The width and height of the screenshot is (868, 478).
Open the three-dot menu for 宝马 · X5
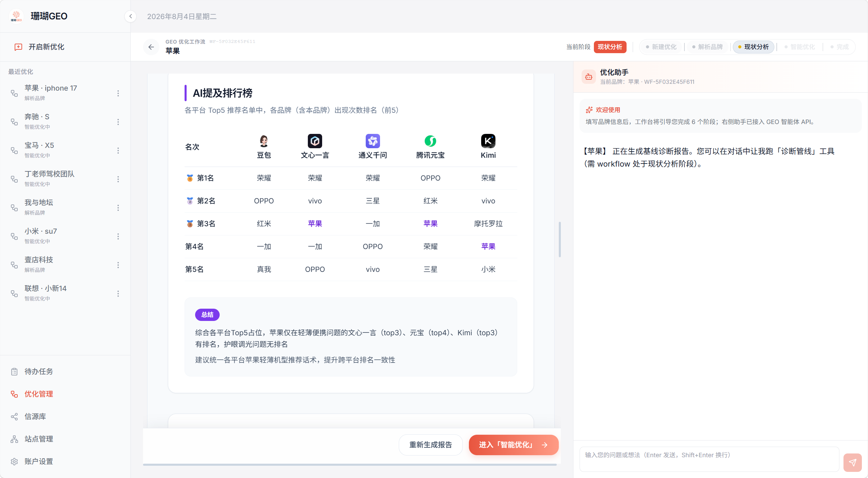[x=118, y=150]
